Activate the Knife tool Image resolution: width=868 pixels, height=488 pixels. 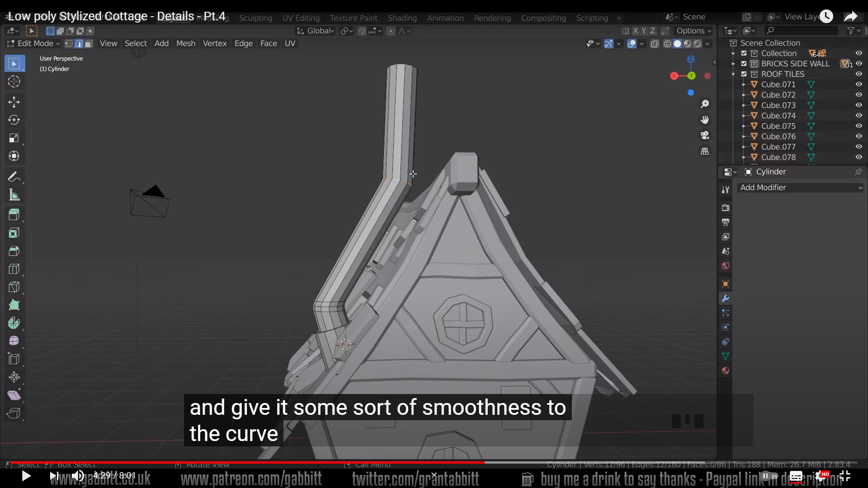pos(14,287)
